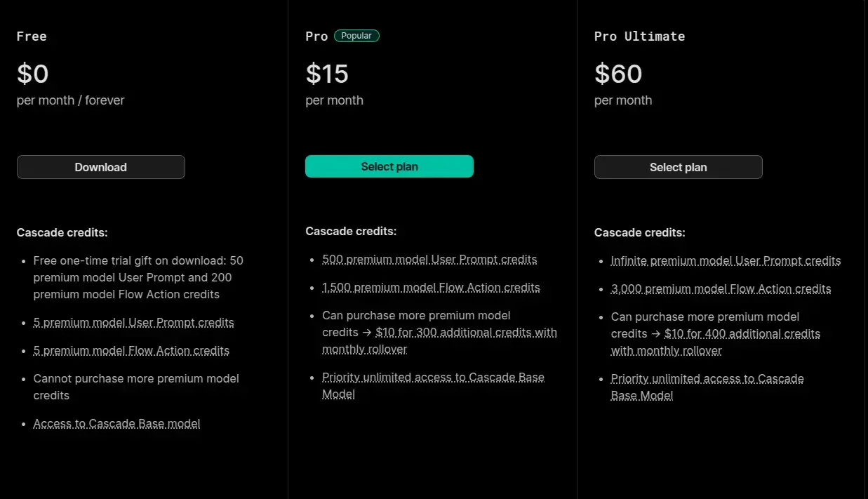Viewport: 868px width, 499px height.
Task: Click '5 premium model User Prompt credits' link
Action: [133, 323]
